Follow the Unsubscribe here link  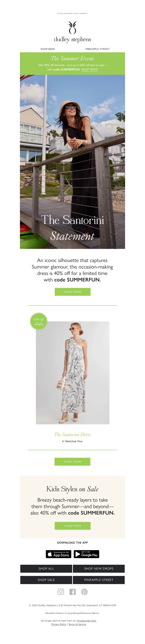pyautogui.click(x=87, y=621)
